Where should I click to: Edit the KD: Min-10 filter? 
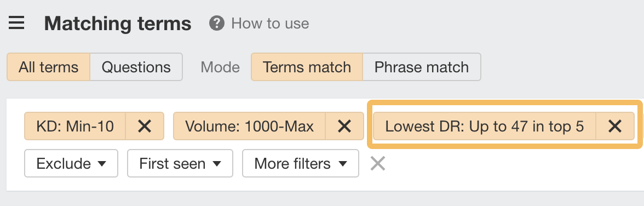pos(75,126)
